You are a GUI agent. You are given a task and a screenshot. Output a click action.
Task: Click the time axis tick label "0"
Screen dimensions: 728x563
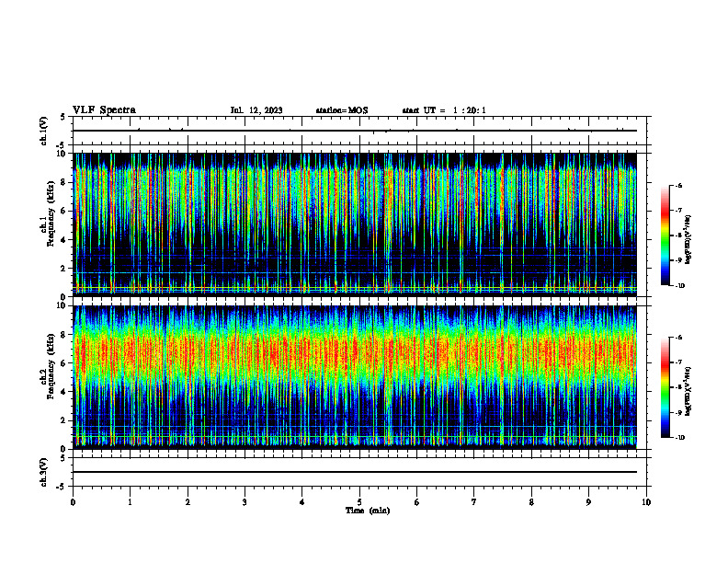[x=73, y=502]
